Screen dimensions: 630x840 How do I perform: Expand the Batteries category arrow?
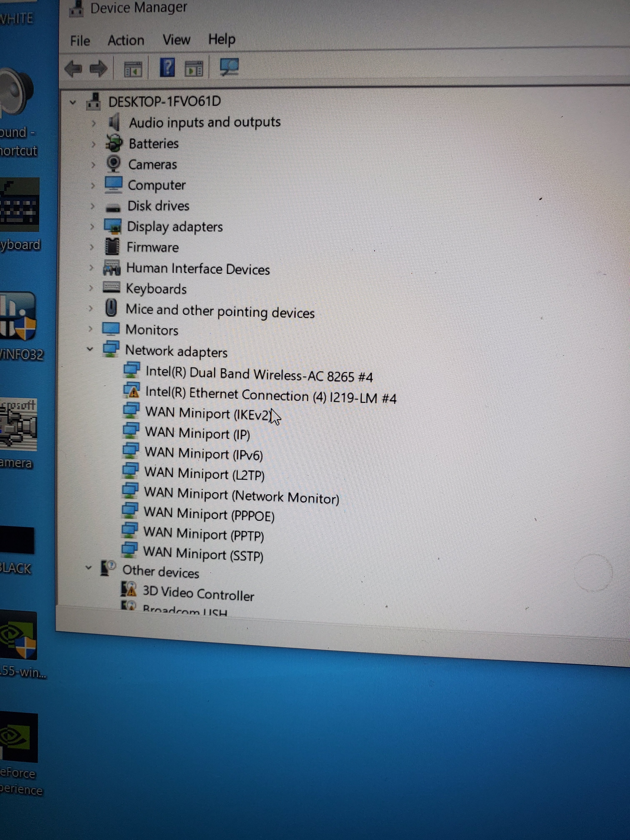tap(93, 144)
